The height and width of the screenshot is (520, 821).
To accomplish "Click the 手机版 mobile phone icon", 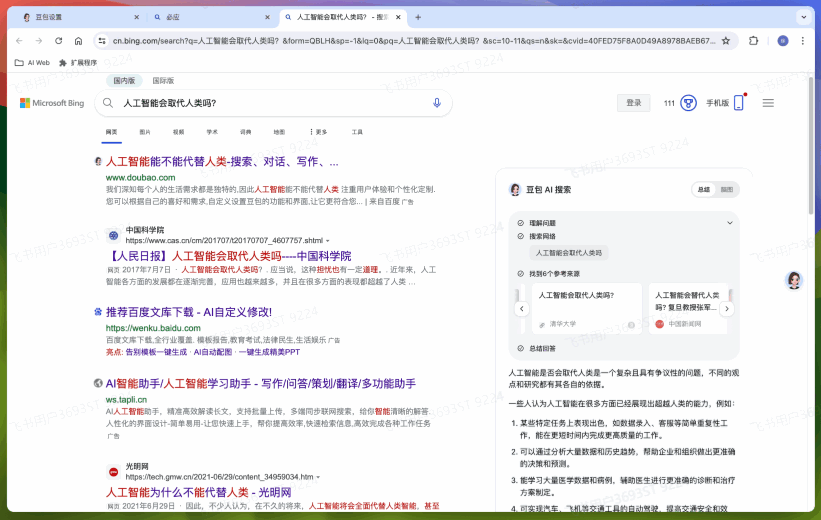I will pyautogui.click(x=739, y=103).
